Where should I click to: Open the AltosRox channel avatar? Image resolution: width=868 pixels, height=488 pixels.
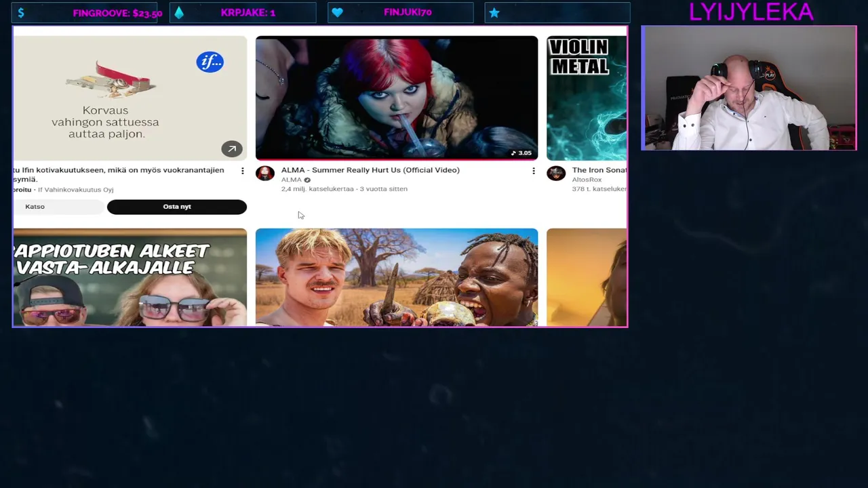(x=556, y=174)
